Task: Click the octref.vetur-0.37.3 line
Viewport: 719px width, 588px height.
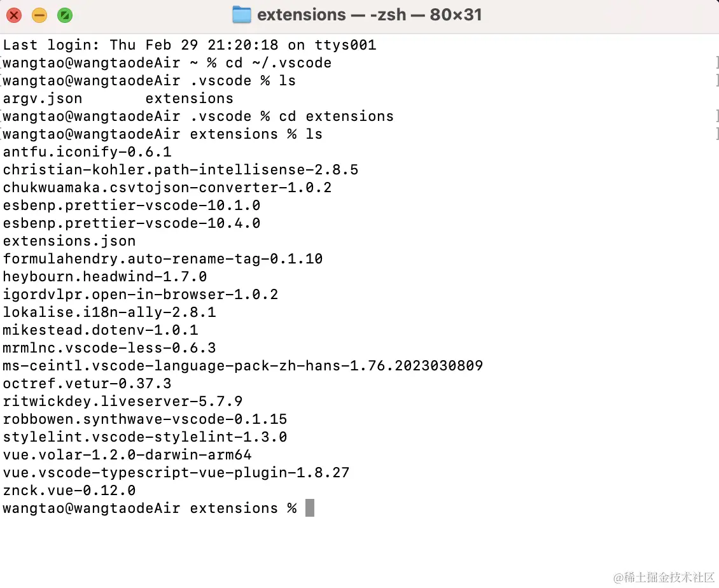Action: 87,384
